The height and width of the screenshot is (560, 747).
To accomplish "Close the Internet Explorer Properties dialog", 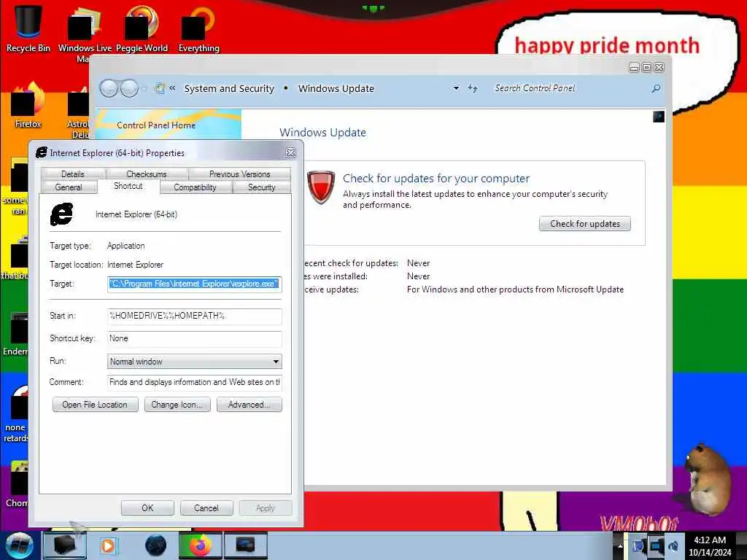I will (x=290, y=152).
